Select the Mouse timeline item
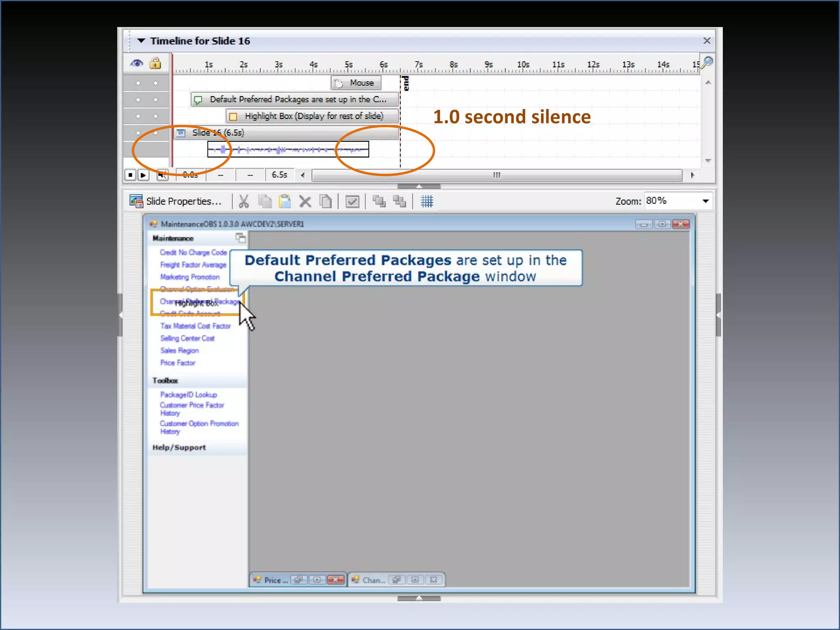Image resolution: width=840 pixels, height=630 pixels. point(356,83)
